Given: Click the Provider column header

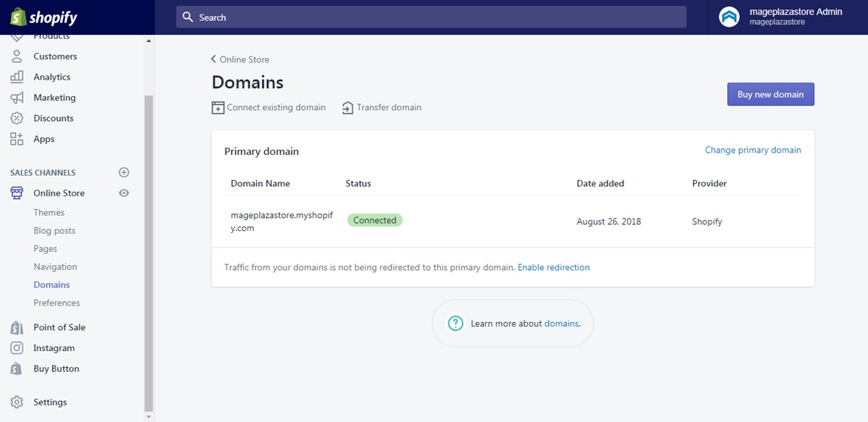Looking at the screenshot, I should point(710,184).
